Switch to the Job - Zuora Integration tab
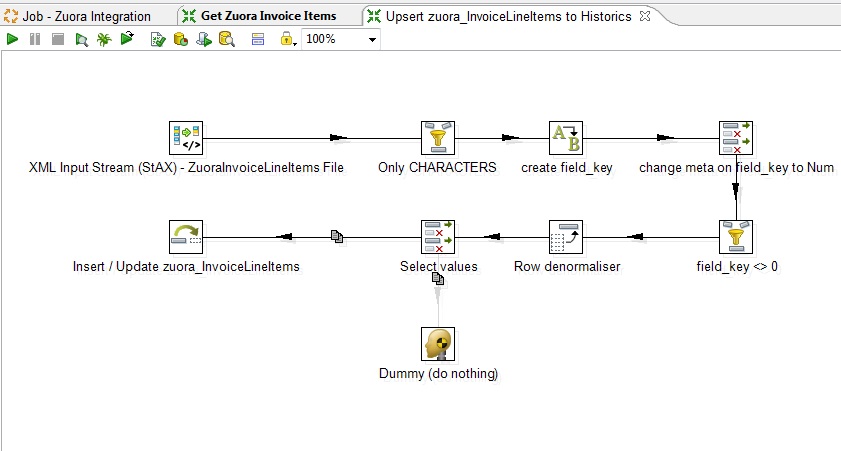The height and width of the screenshot is (451, 841). [86, 16]
